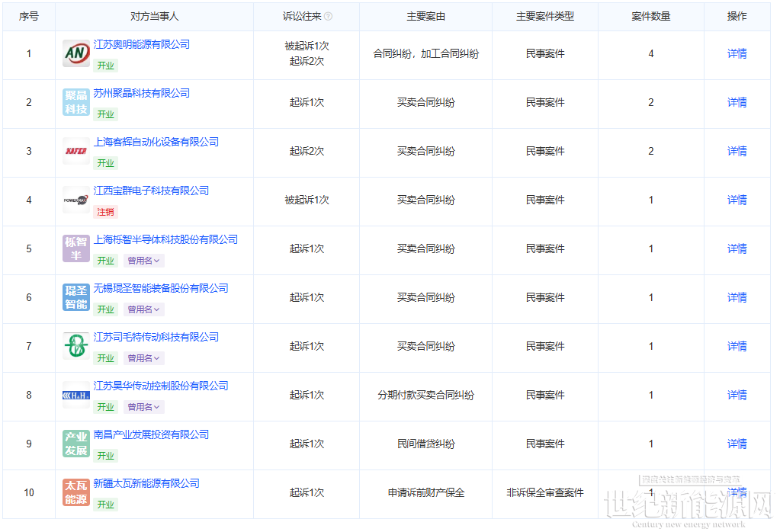The height and width of the screenshot is (532, 780).
Task: Click the help icon beside 诉讼往来
Action: pos(329,16)
